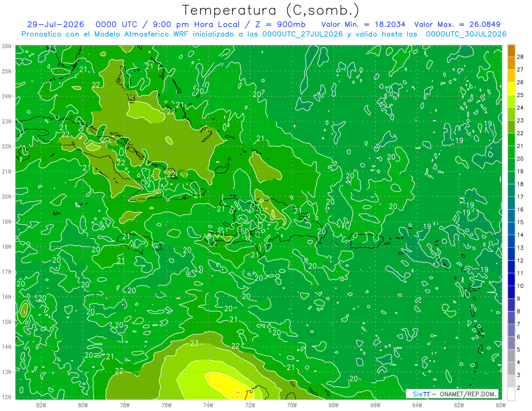
Task: Click the teal legend swatch between 16 and 17
Action: [511, 203]
